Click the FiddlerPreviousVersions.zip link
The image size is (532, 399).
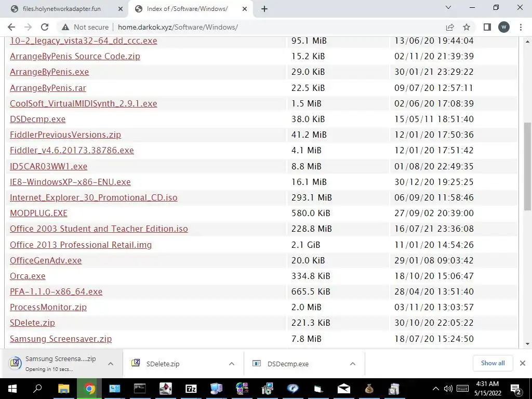click(x=65, y=135)
